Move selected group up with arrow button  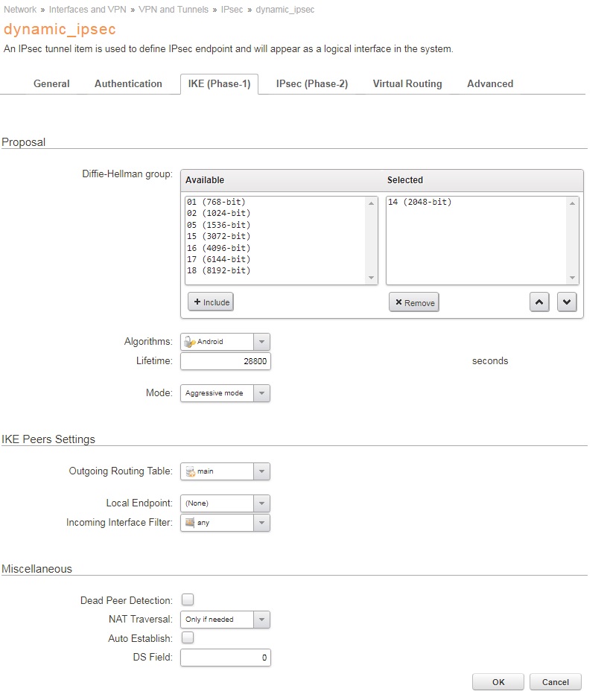point(540,302)
